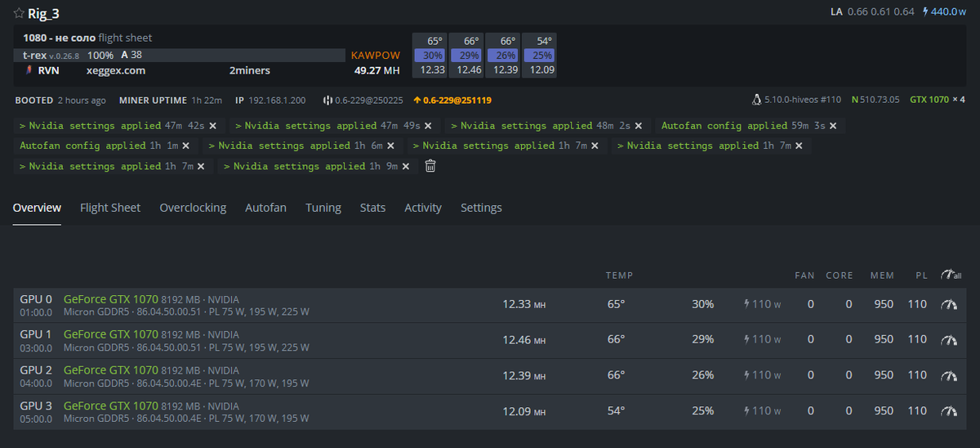
Task: Dismiss Nvidia settings applied 47m 49s message
Action: coord(429,126)
